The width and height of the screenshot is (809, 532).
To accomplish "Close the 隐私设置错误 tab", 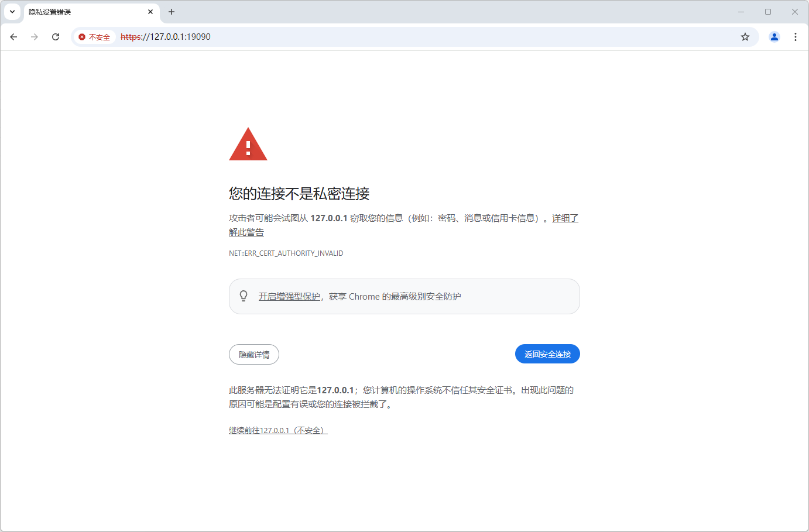I will pos(150,12).
